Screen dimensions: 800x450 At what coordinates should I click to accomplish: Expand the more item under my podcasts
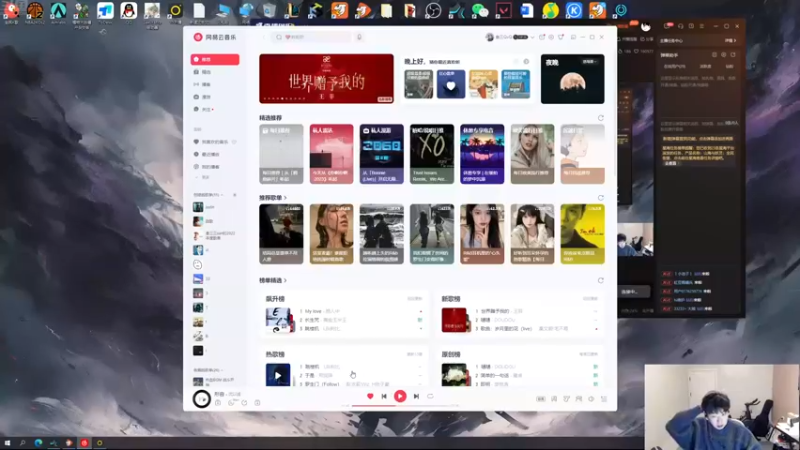pos(204,177)
